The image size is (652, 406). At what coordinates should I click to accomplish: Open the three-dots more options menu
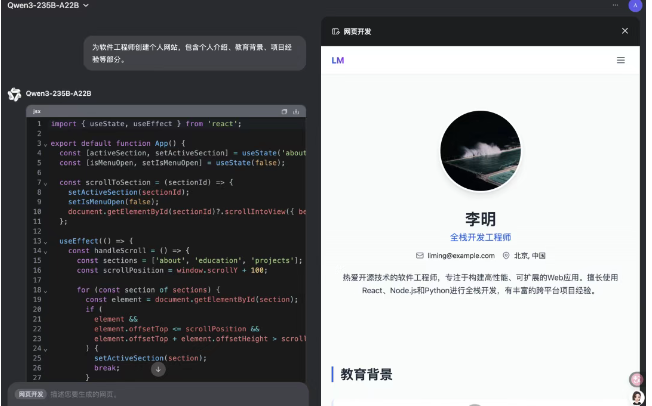tap(615, 5)
